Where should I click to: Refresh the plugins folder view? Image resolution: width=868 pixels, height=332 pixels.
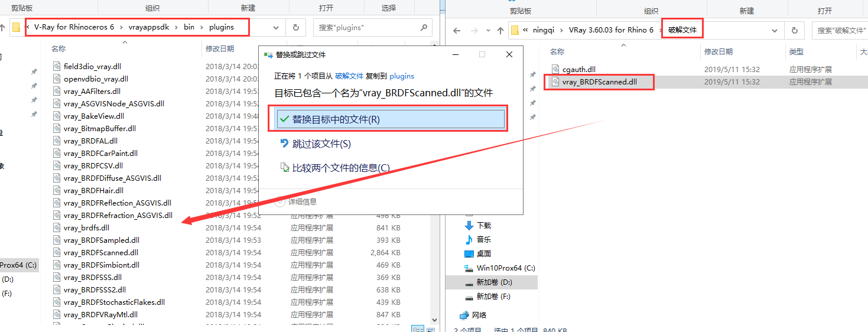295,27
